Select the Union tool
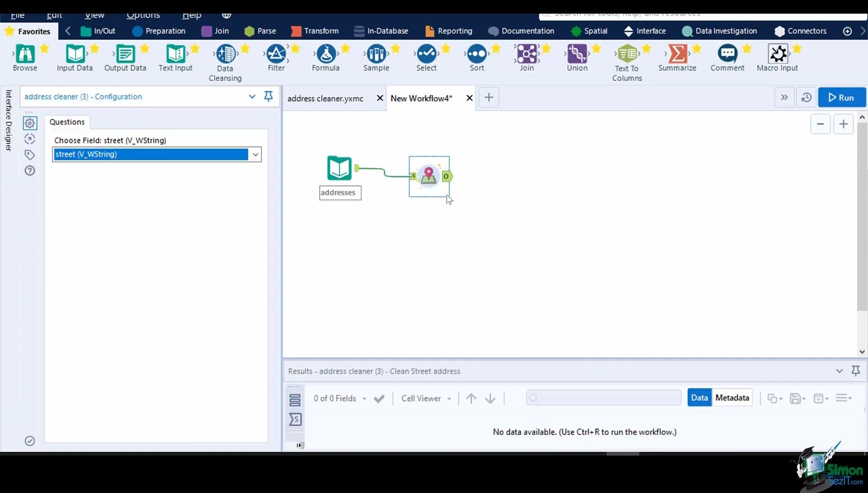Image resolution: width=868 pixels, height=493 pixels. tap(577, 58)
